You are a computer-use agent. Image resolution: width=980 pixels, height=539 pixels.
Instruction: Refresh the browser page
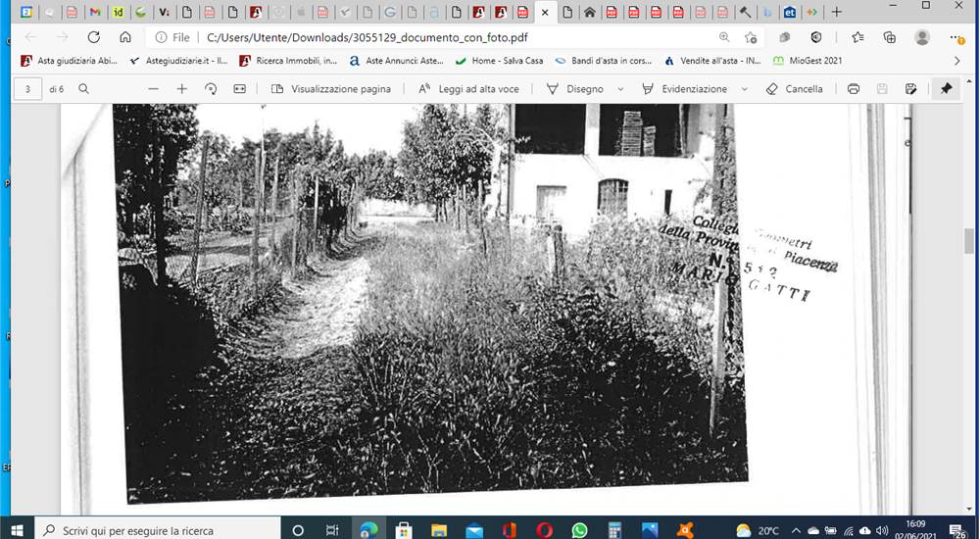pyautogui.click(x=94, y=37)
